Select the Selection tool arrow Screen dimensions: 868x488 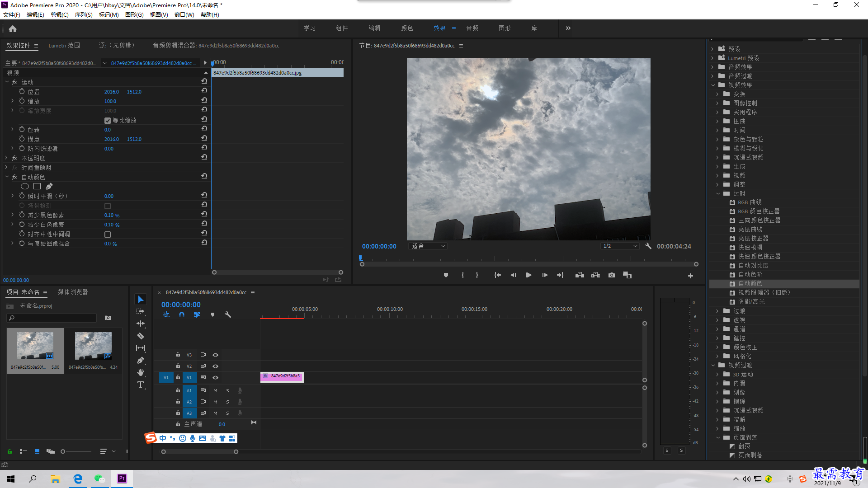coord(141,300)
